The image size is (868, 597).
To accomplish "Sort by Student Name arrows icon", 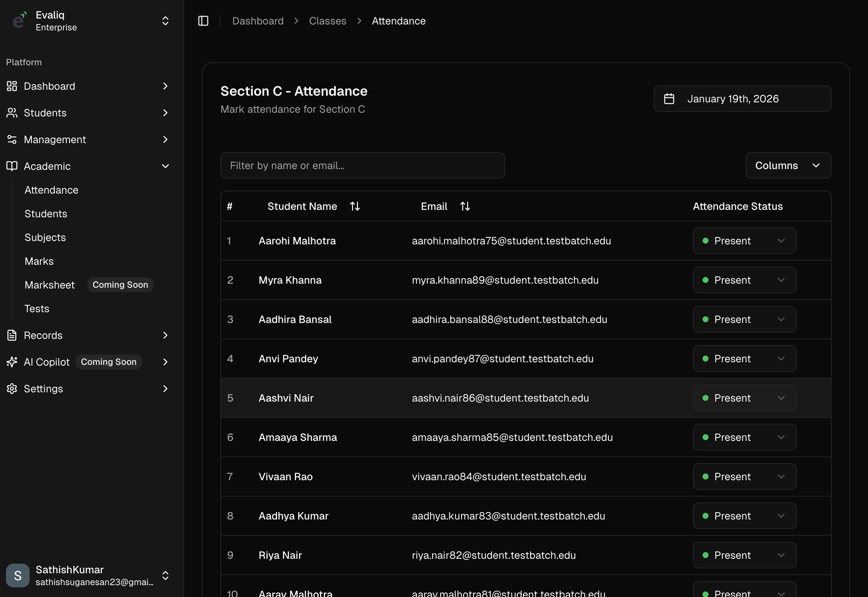I will point(355,206).
